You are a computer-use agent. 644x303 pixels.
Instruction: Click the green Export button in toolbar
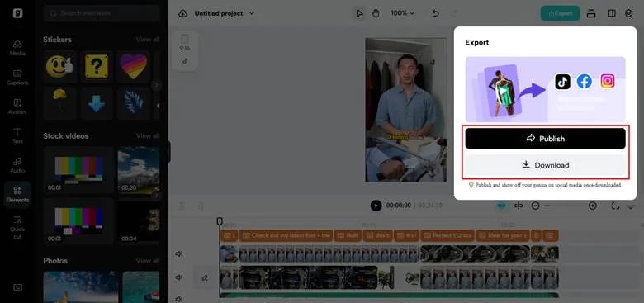[560, 13]
